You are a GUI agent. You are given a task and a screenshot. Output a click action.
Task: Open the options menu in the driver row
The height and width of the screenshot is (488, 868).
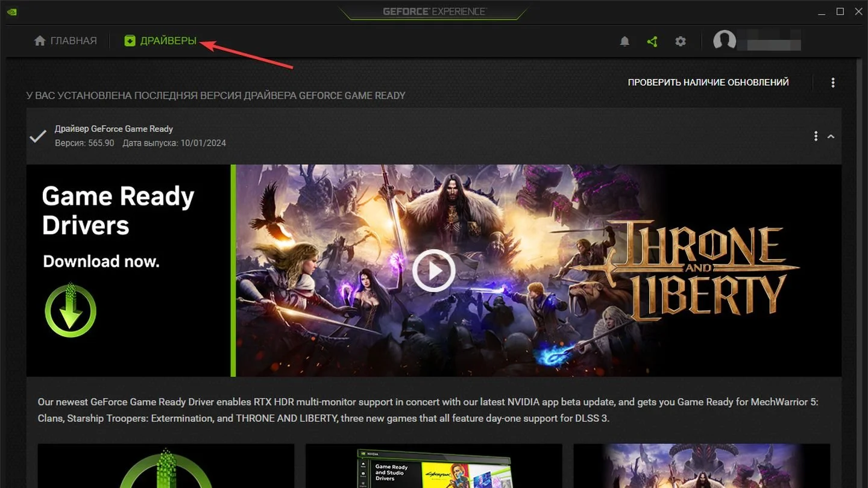(x=816, y=136)
